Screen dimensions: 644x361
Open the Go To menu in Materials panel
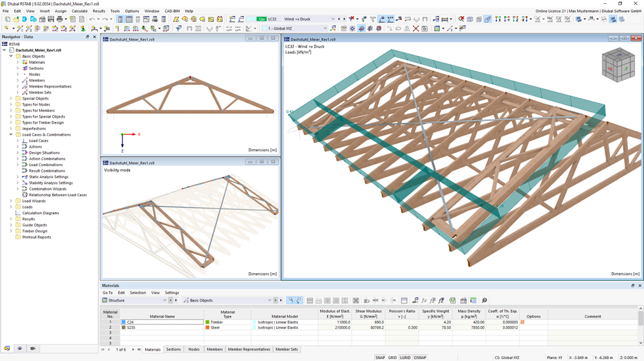[107, 293]
